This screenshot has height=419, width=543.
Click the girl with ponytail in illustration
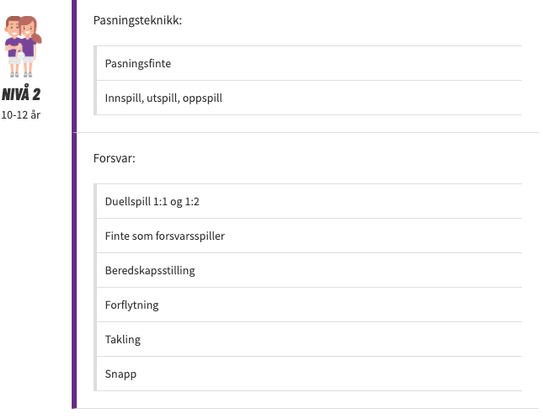(x=30, y=46)
